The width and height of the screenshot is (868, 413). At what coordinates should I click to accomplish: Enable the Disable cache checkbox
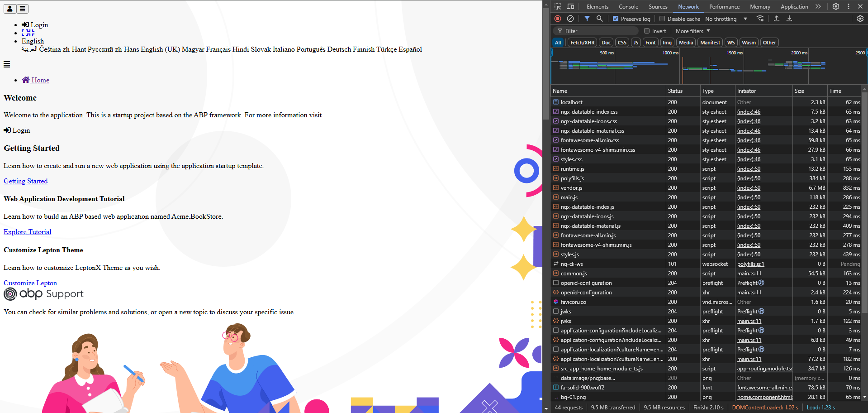(662, 19)
